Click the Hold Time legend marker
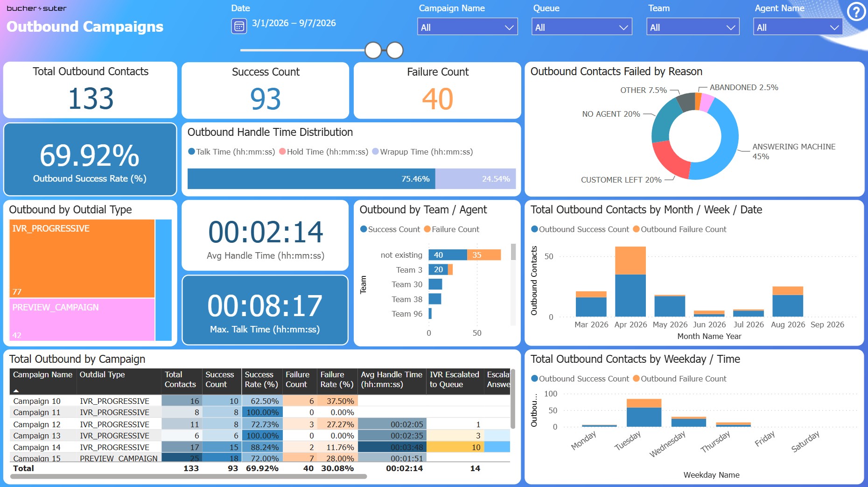This screenshot has height=487, width=868. 282,152
